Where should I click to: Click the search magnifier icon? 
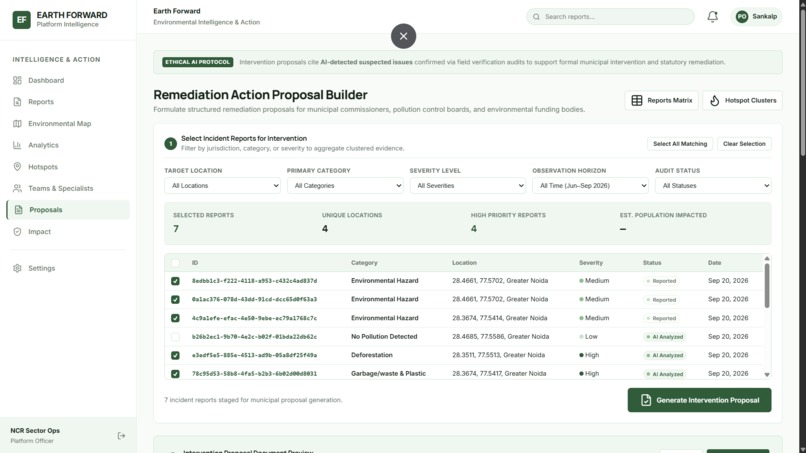pos(536,16)
